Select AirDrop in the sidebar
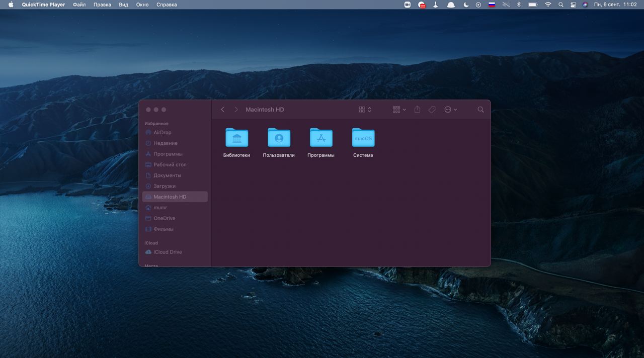Viewport: 644px width, 358px height. (162, 133)
